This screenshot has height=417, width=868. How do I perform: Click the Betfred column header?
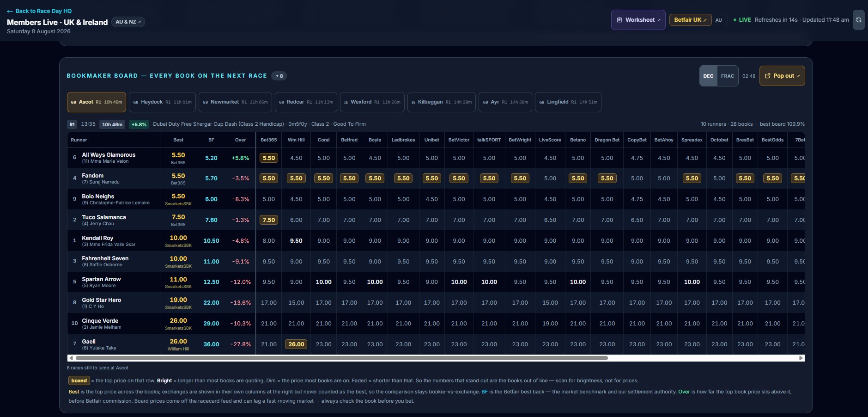point(349,140)
